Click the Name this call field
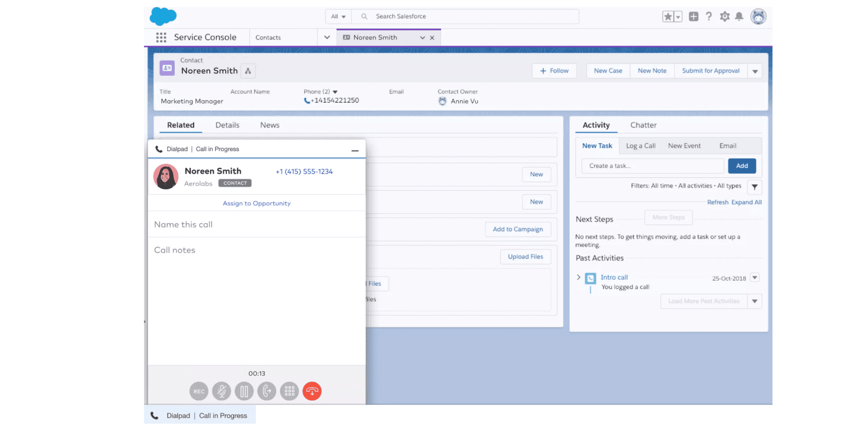 tap(256, 224)
